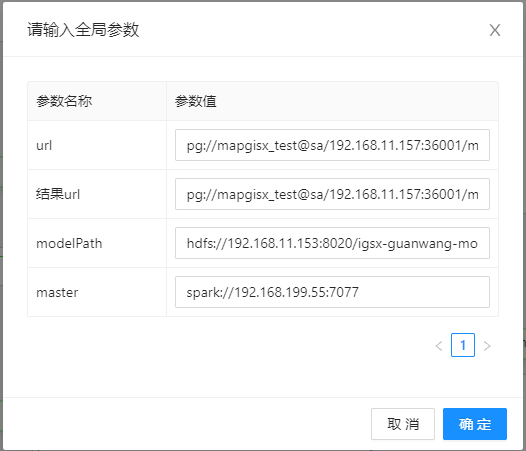Select the master parameter name cell

point(97,292)
